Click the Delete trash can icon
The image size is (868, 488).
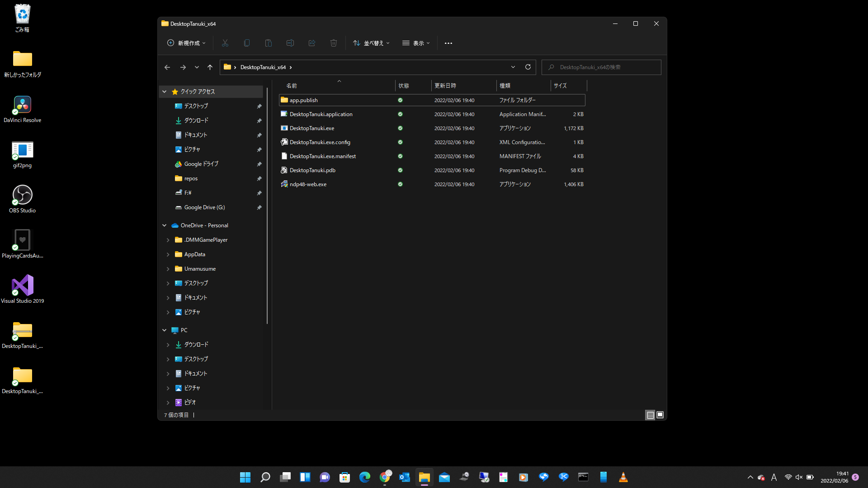[333, 43]
